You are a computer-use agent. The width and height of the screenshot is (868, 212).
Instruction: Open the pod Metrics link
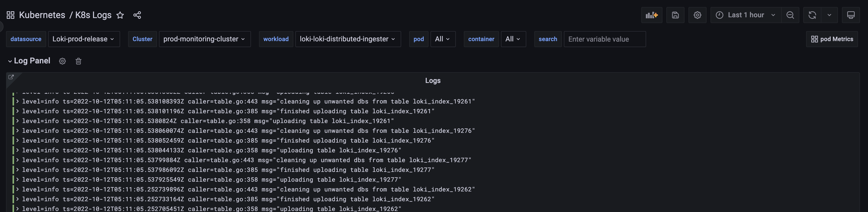[x=832, y=39]
